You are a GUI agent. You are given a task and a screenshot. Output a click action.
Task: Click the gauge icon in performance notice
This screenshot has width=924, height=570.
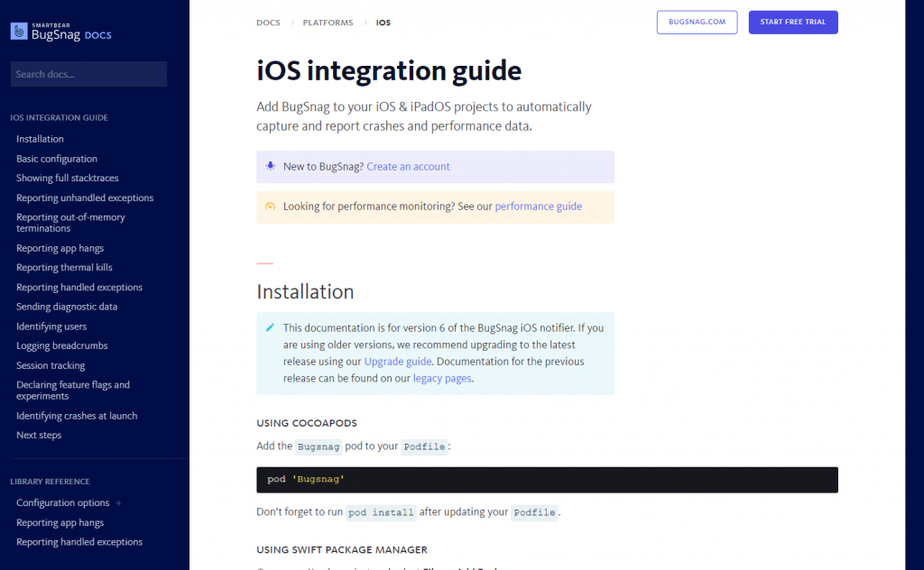coord(270,207)
